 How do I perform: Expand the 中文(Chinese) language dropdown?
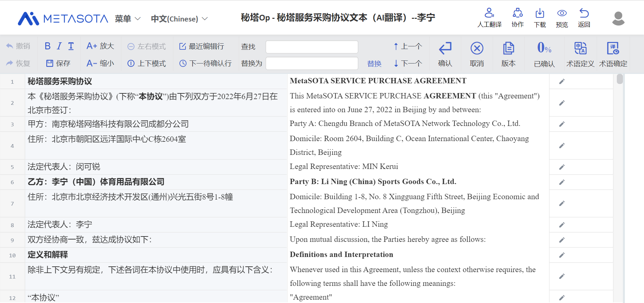[179, 19]
